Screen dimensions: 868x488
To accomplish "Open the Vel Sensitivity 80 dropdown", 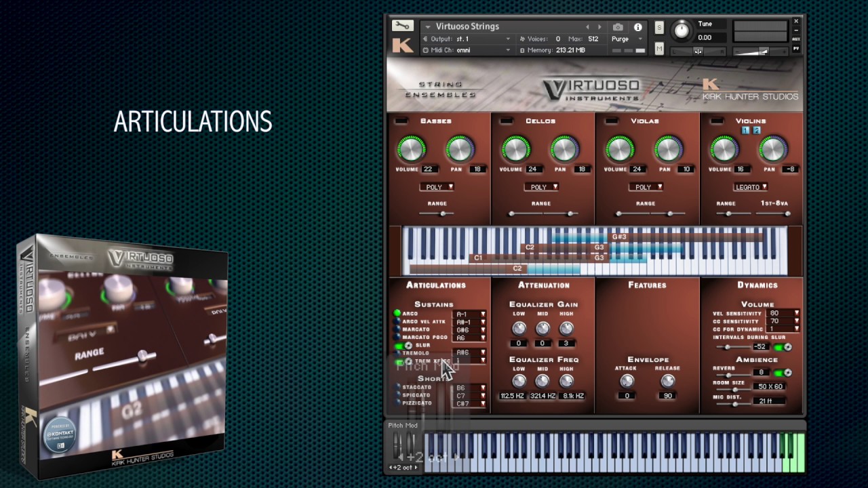I will [783, 314].
